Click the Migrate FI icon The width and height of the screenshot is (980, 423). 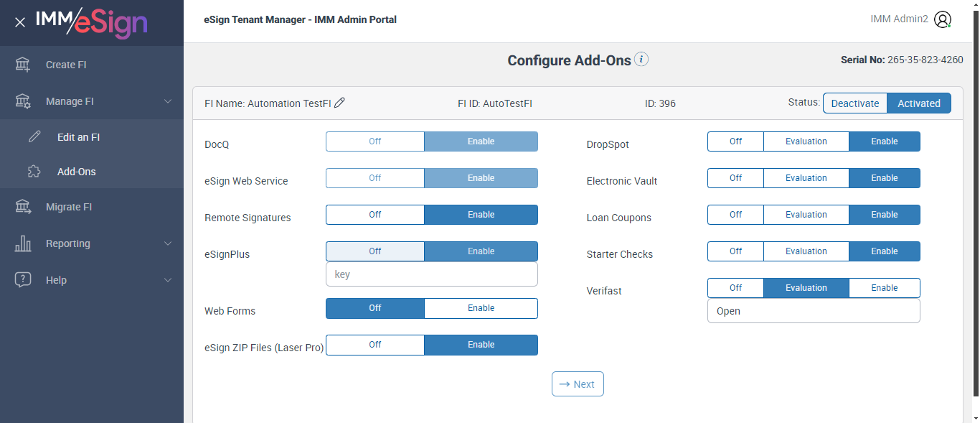coord(23,207)
